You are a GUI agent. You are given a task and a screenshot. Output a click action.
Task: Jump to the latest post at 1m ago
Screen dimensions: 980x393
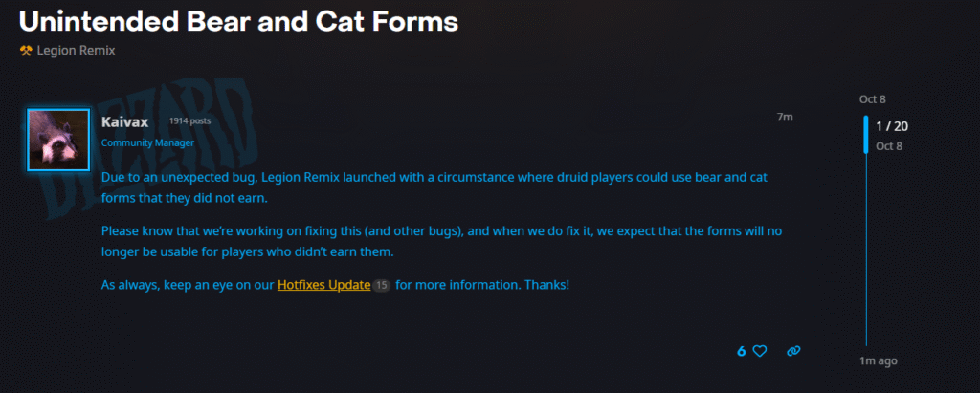point(878,360)
